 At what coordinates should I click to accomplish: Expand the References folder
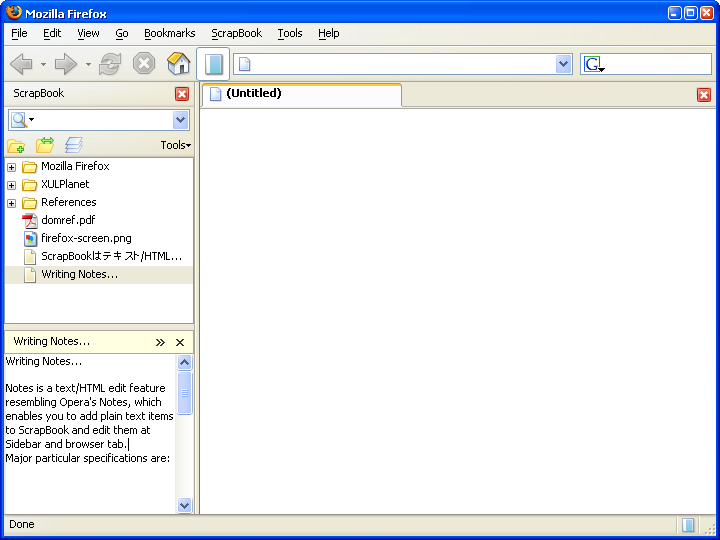pyautogui.click(x=11, y=203)
